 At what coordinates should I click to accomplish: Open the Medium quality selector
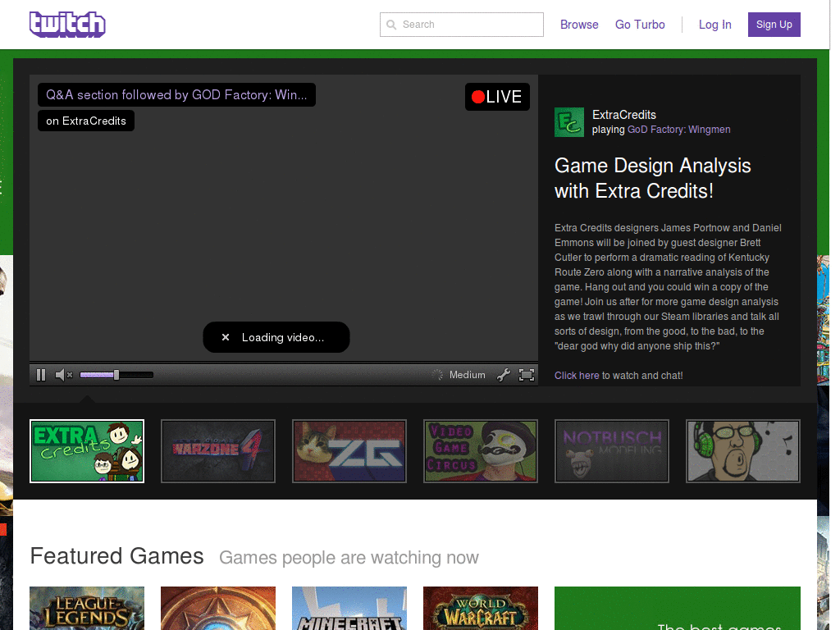tap(467, 375)
